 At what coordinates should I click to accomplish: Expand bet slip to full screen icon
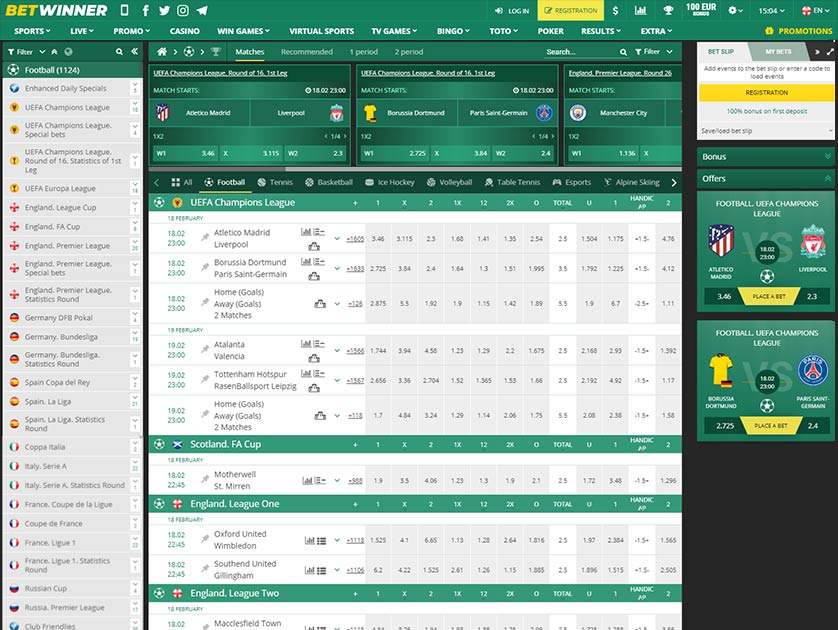[830, 52]
